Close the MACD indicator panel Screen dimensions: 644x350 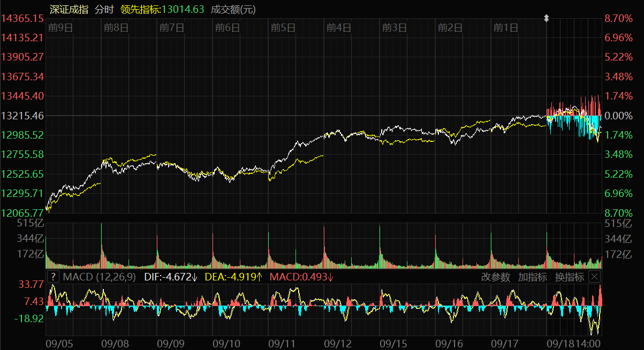click(595, 277)
